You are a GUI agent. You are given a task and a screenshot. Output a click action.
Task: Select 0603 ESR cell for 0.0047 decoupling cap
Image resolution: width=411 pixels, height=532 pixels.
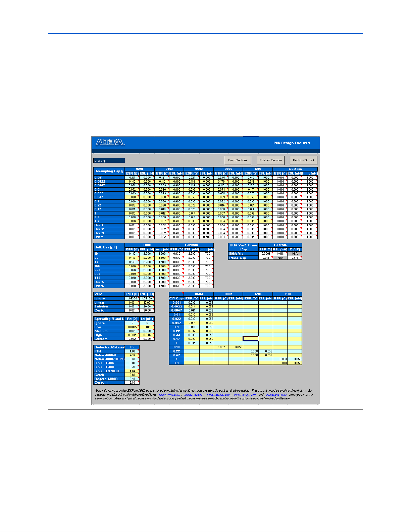coord(191,185)
